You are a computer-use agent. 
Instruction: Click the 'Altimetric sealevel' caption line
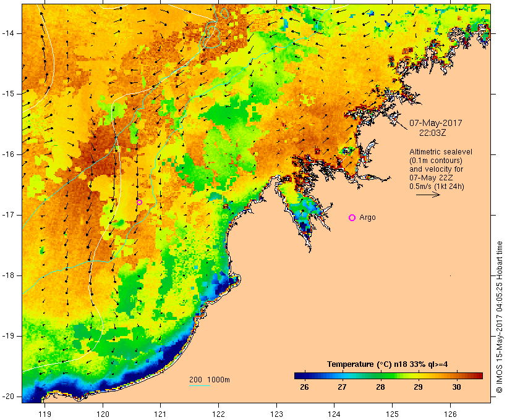[x=441, y=152]
